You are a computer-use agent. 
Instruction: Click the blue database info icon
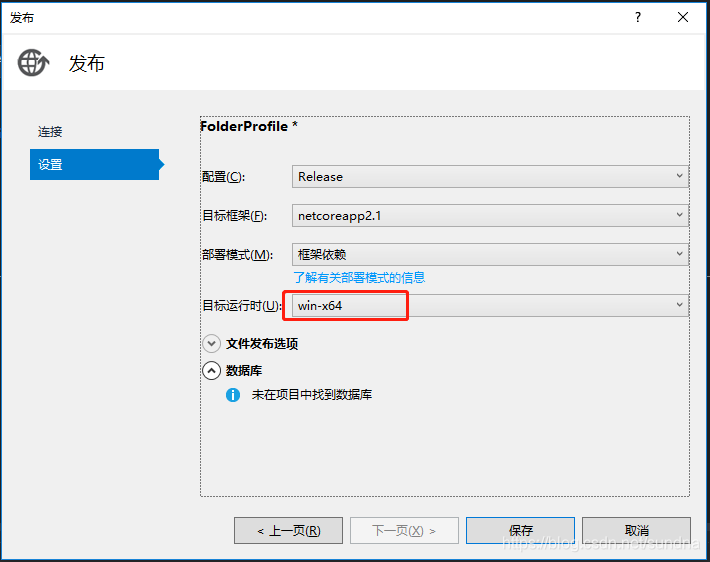point(233,395)
